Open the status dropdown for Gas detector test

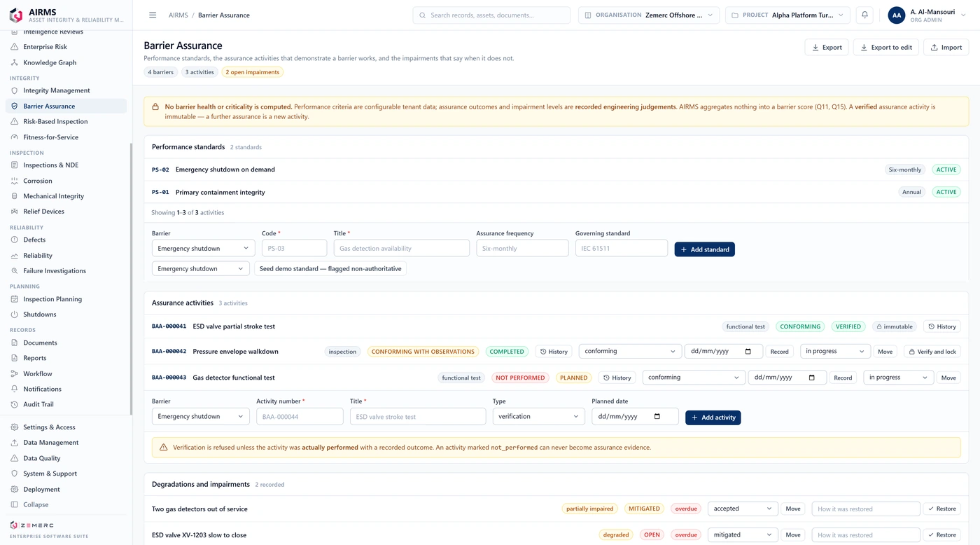point(899,377)
